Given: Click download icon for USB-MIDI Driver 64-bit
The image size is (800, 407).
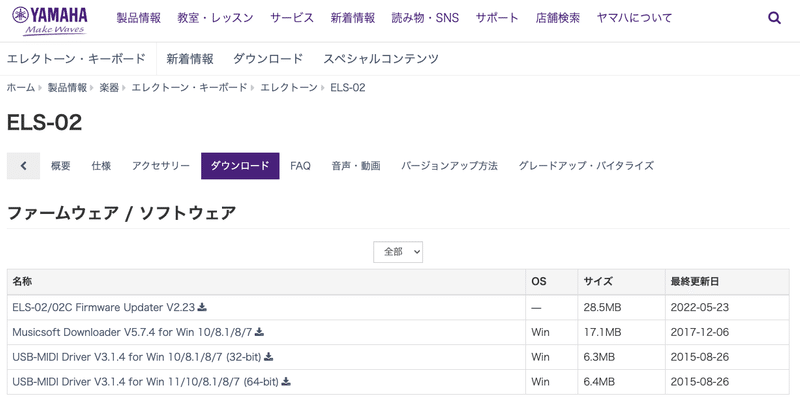Looking at the screenshot, I should (x=286, y=381).
